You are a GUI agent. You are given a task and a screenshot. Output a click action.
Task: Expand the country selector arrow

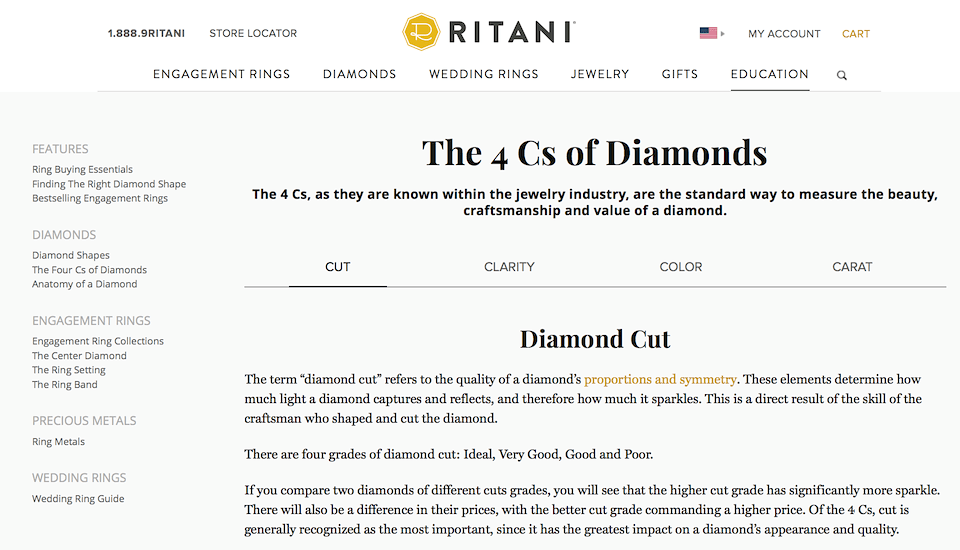pos(723,33)
